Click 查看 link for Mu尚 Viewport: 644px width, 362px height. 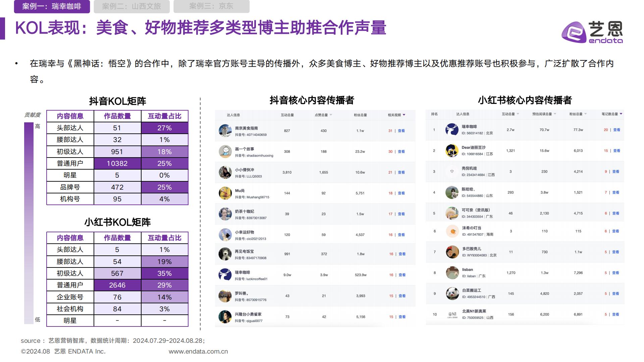401,193
